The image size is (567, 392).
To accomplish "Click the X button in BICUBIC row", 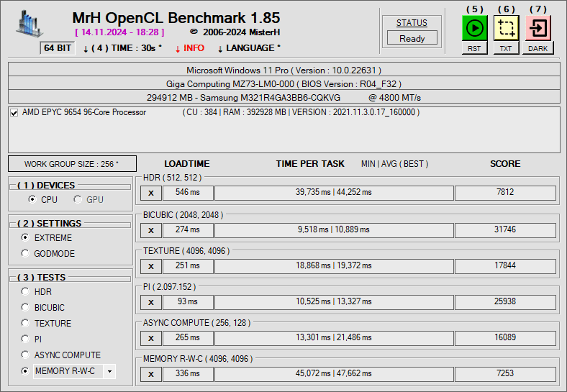I will tap(151, 230).
